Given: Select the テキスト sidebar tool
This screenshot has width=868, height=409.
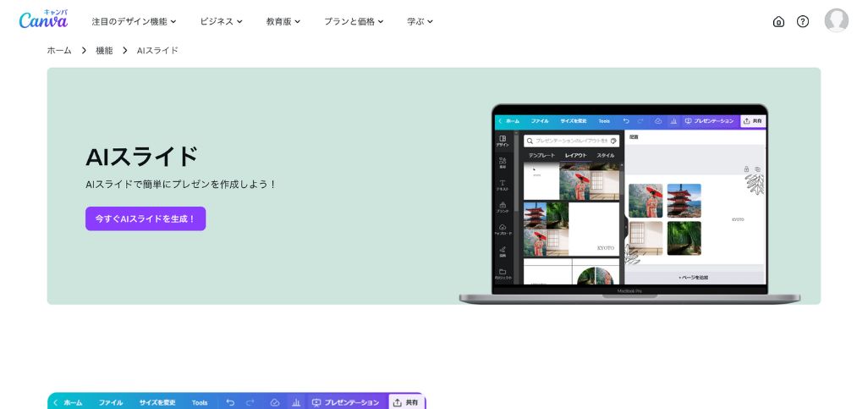Looking at the screenshot, I should click(x=503, y=185).
